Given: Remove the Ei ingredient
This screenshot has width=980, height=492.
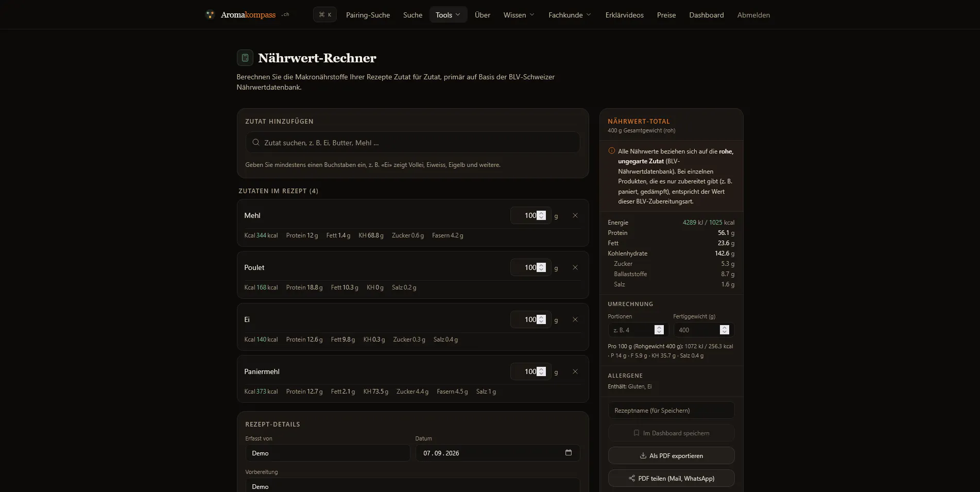Looking at the screenshot, I should [x=575, y=319].
